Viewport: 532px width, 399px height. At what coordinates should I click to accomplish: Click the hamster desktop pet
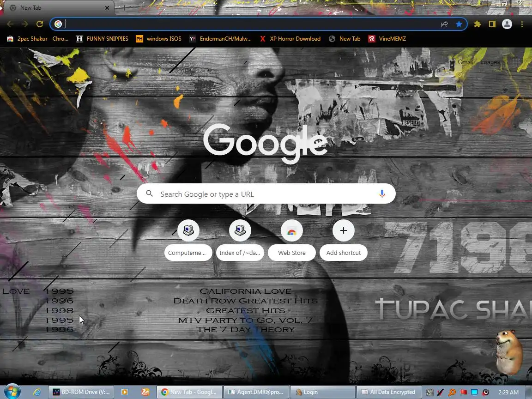508,352
